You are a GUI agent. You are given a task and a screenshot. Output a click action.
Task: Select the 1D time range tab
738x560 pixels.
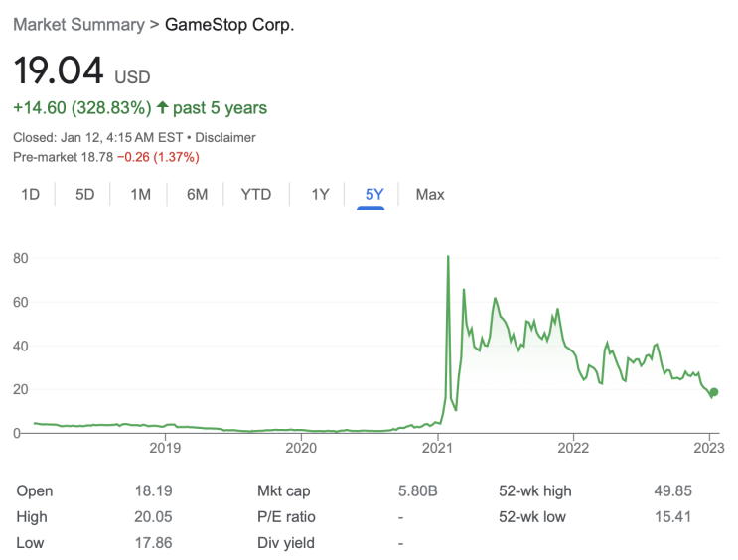click(31, 195)
